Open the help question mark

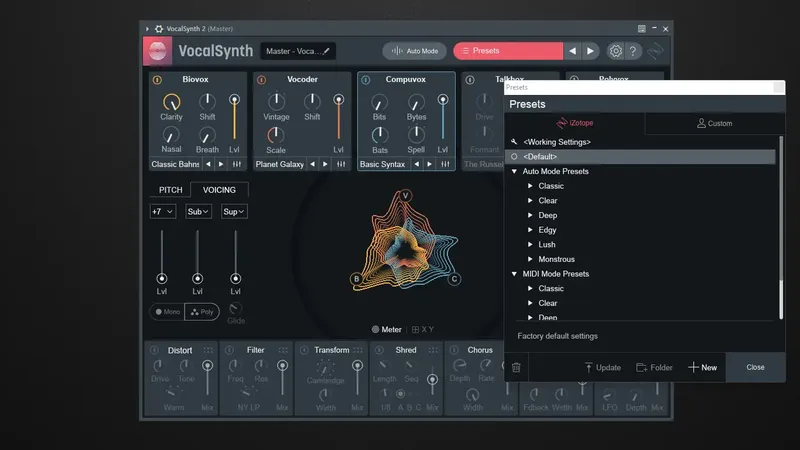click(633, 51)
